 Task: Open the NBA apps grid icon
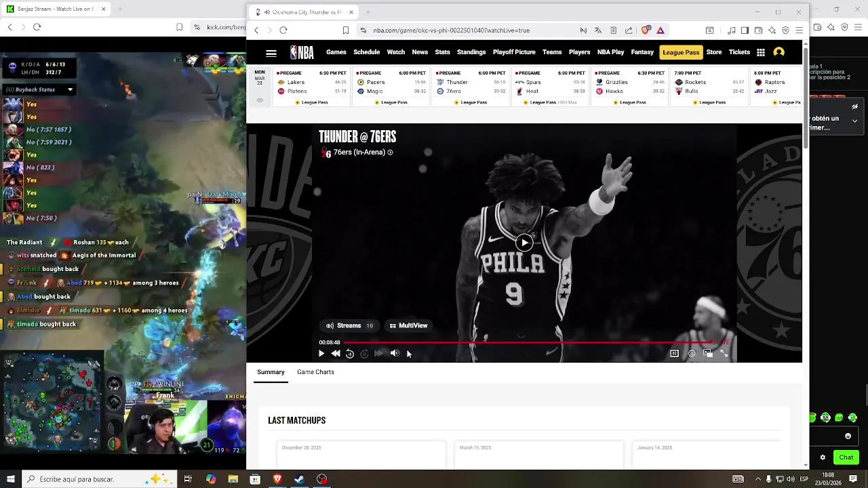761,52
